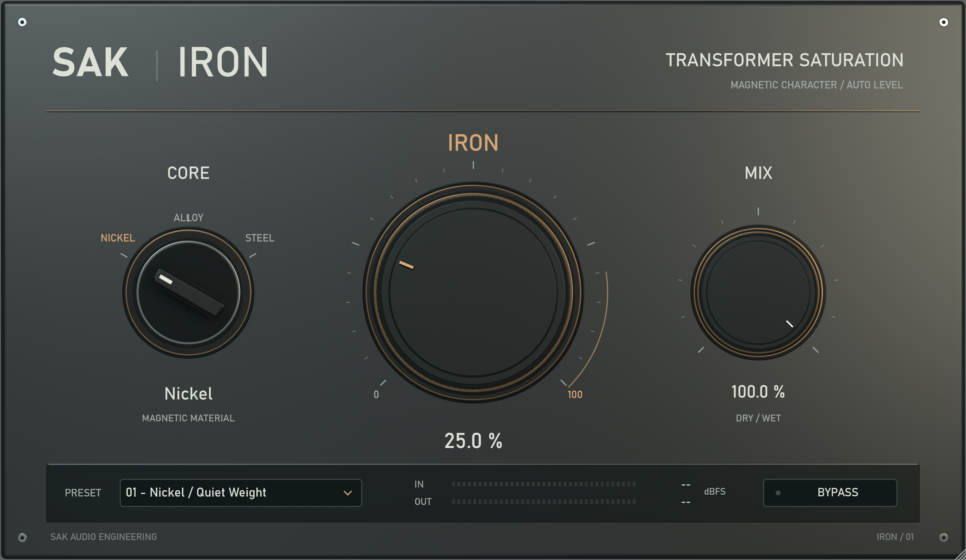This screenshot has height=560, width=966.
Task: Click the CORE magnetic material selector knob
Action: click(188, 292)
